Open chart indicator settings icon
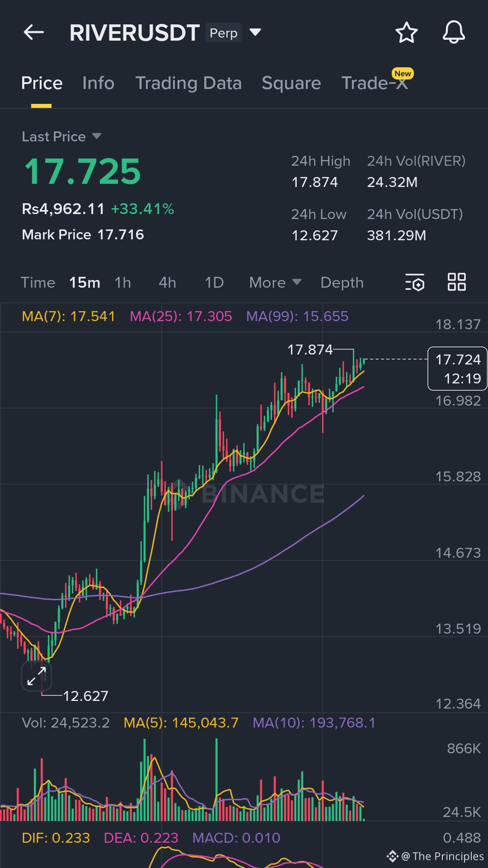The width and height of the screenshot is (488, 868). click(414, 282)
